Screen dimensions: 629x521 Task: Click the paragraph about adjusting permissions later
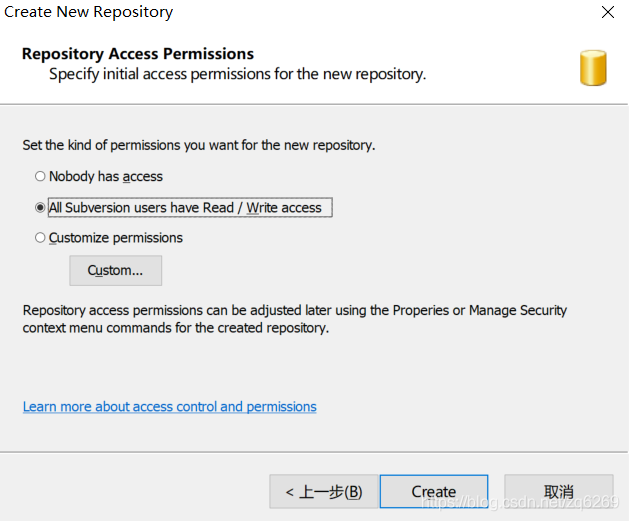tap(295, 319)
